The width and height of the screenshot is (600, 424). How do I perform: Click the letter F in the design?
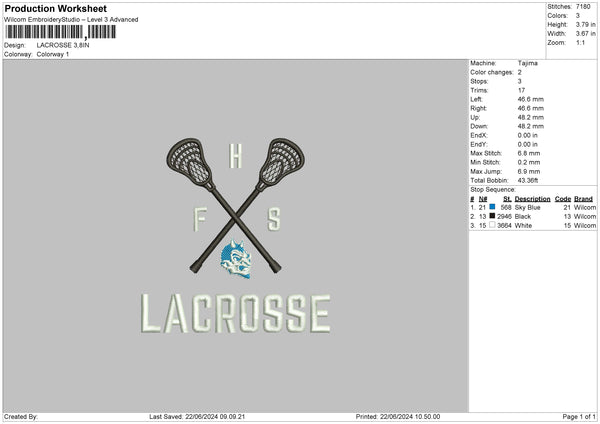pyautogui.click(x=200, y=219)
